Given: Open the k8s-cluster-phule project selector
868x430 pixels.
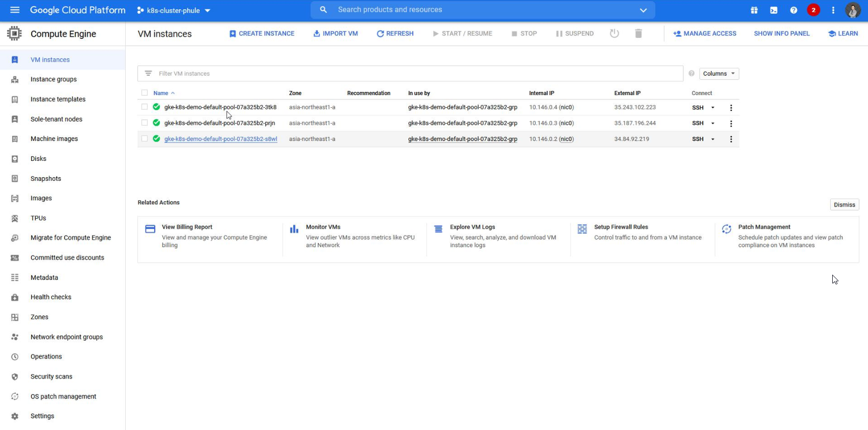Looking at the screenshot, I should 174,11.
